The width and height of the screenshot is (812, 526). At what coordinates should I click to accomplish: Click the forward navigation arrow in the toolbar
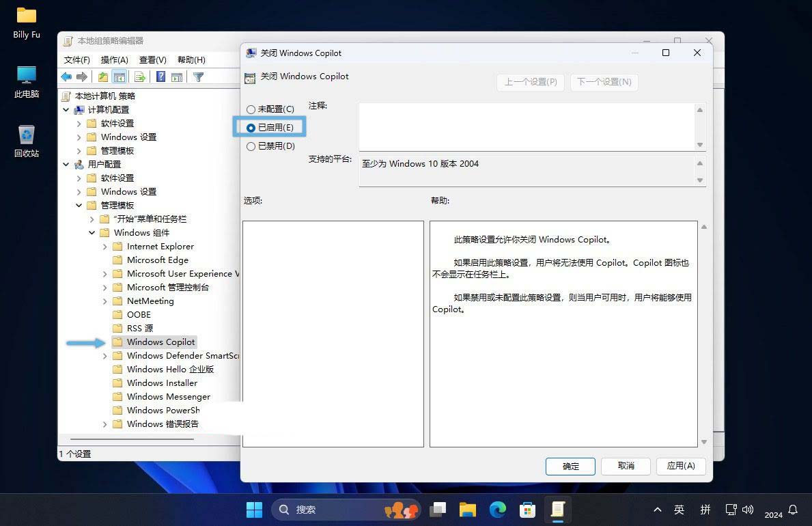pos(81,77)
